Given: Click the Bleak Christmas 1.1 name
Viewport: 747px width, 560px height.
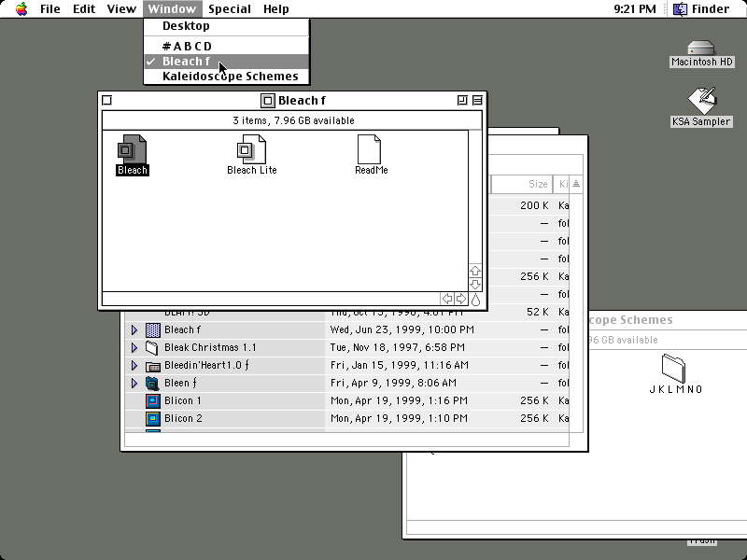Looking at the screenshot, I should coord(210,347).
